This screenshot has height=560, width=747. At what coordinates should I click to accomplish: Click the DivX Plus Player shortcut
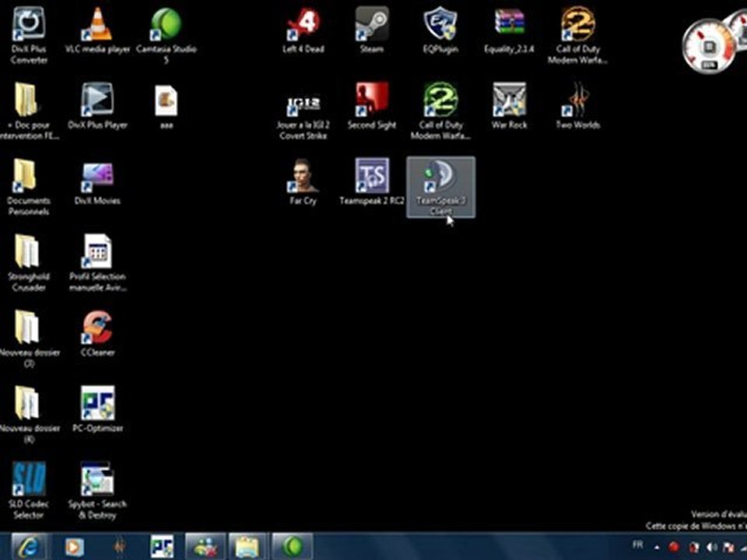(x=97, y=106)
